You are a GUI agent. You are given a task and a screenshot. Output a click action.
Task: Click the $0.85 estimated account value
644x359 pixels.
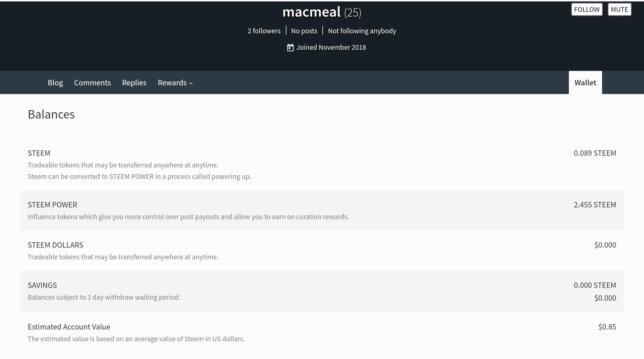[x=607, y=327]
